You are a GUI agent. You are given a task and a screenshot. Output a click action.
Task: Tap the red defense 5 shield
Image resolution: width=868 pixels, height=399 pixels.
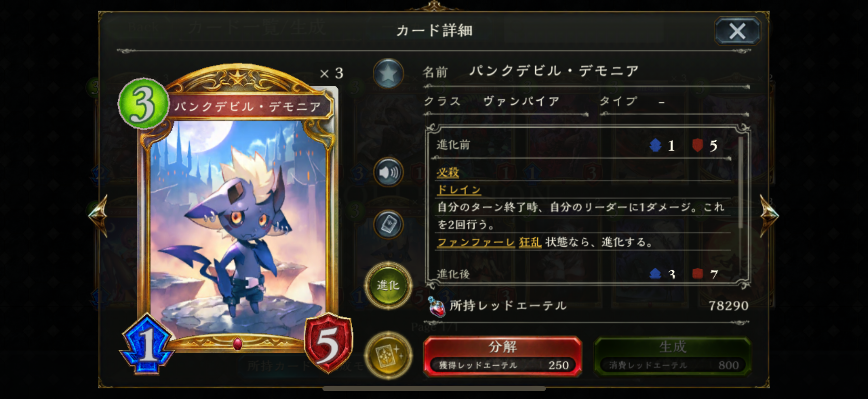(x=328, y=344)
